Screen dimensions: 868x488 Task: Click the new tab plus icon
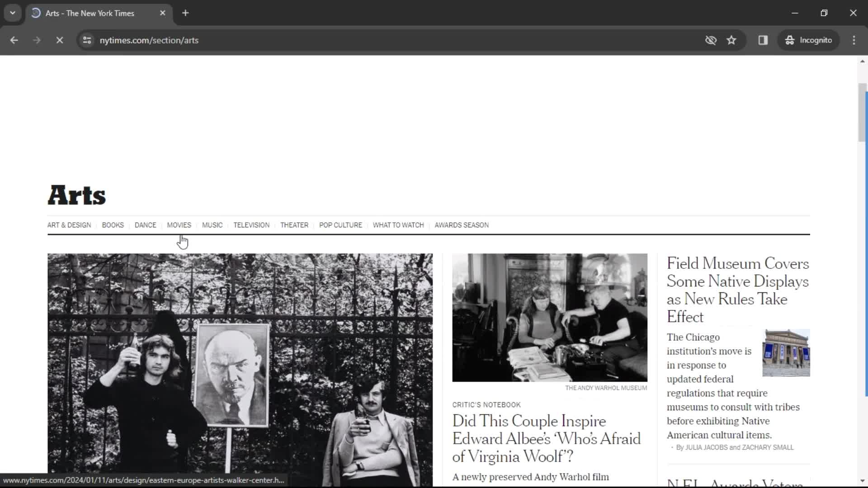pyautogui.click(x=185, y=13)
